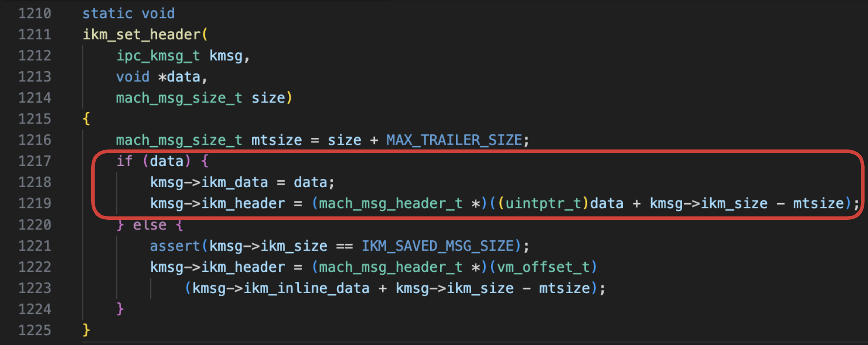868x345 pixels.
Task: Click line number 1212 in gutter
Action: click(35, 56)
